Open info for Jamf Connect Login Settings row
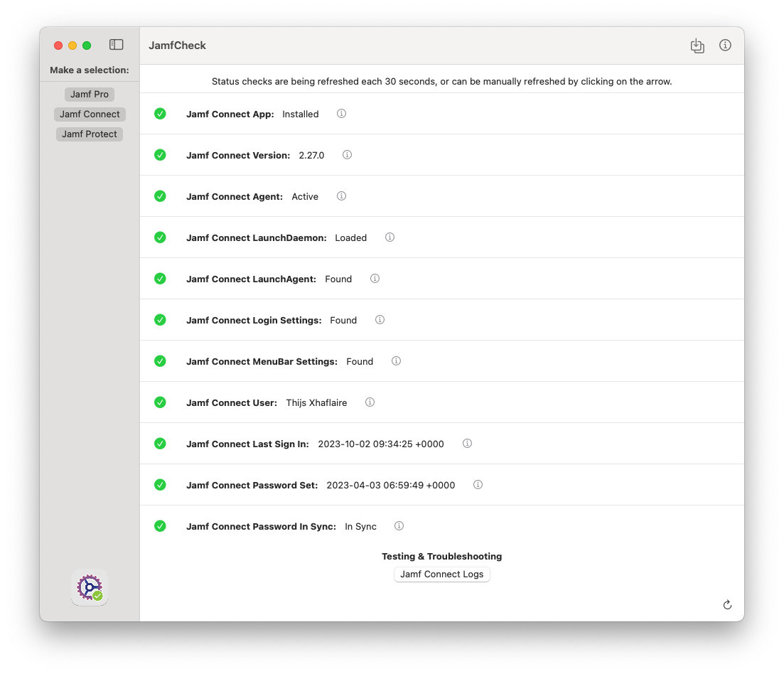784x674 pixels. click(x=380, y=320)
